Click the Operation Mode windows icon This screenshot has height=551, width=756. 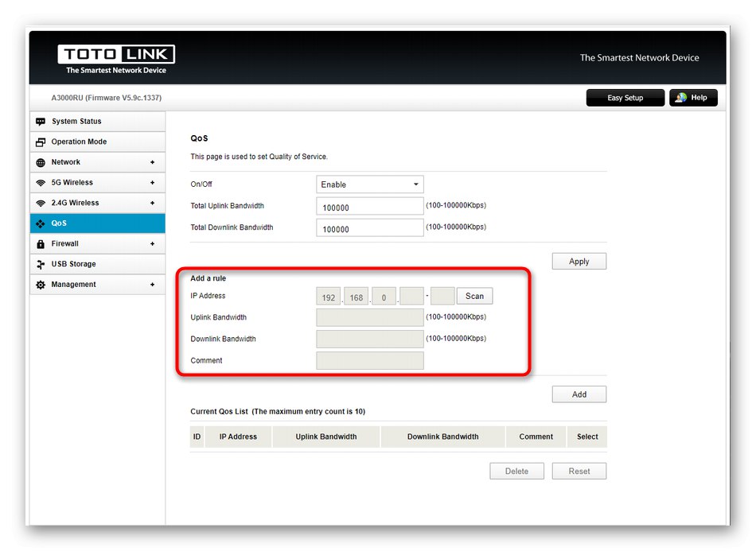pos(41,142)
